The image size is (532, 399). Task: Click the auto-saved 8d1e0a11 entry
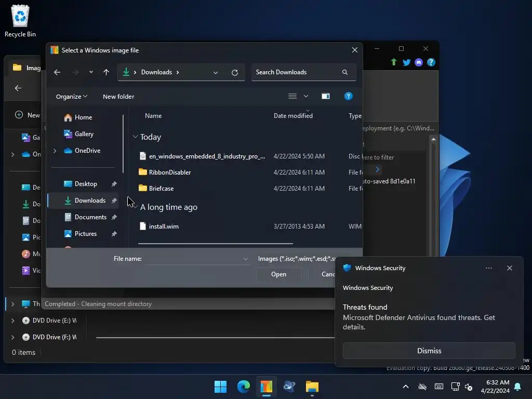point(389,181)
